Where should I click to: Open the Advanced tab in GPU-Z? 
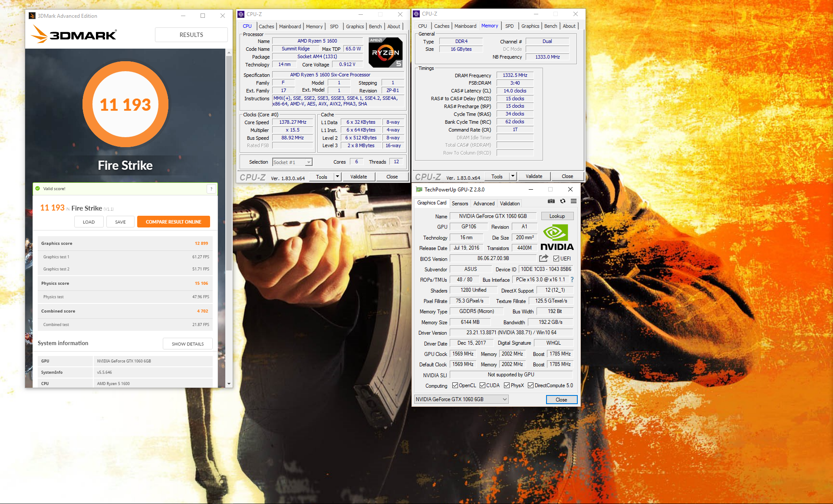(484, 204)
